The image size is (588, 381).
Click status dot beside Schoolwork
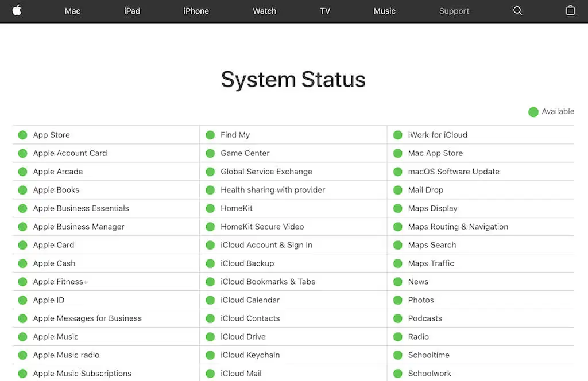coord(398,374)
